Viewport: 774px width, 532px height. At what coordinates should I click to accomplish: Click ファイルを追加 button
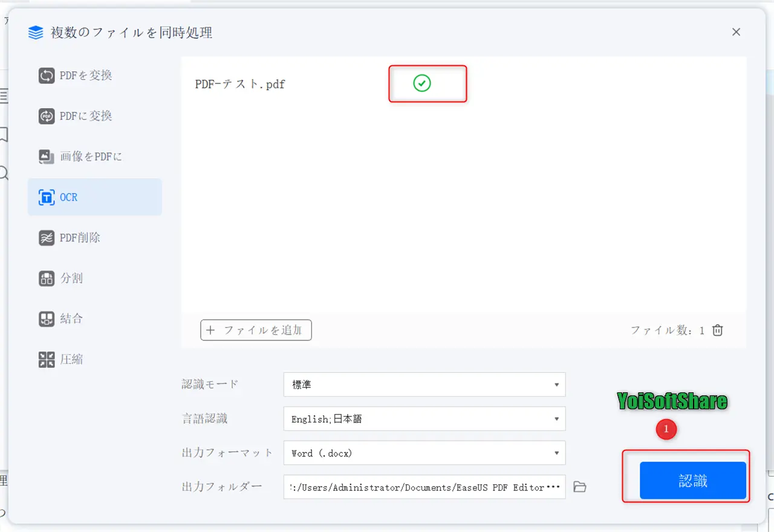click(x=256, y=330)
